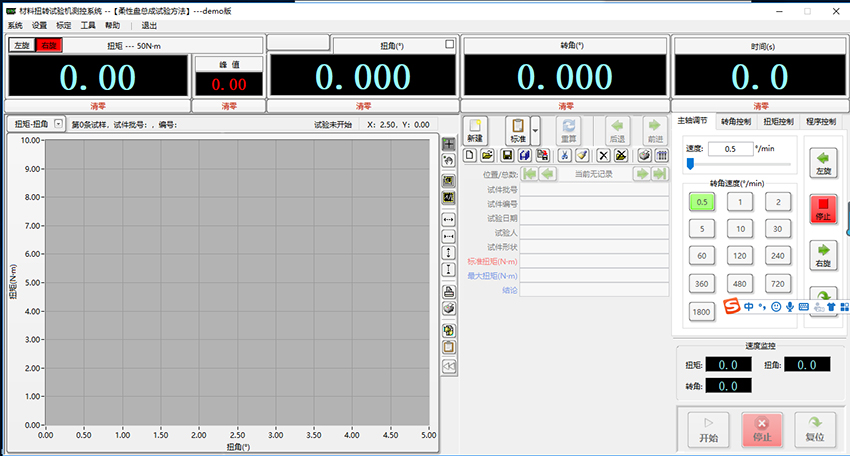Screen dimensions: 850x456
Task: Click the 速度 value input field
Action: (x=730, y=148)
